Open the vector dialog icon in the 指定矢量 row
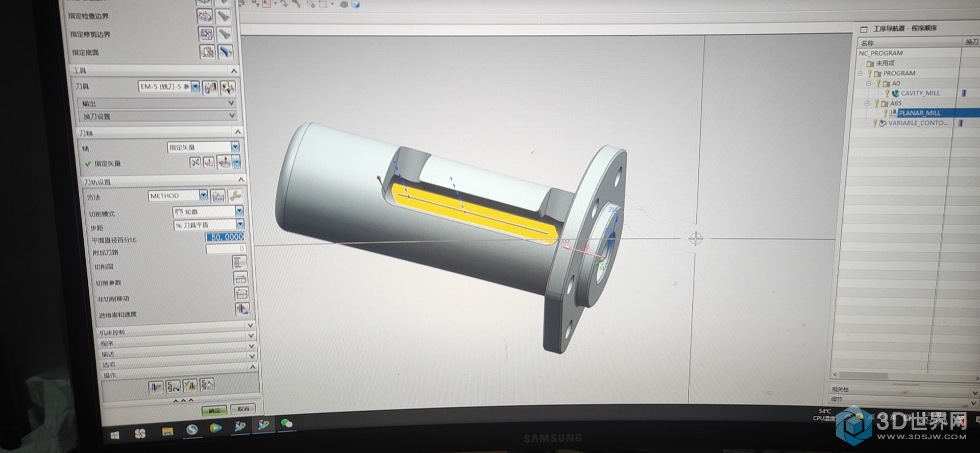This screenshot has height=453, width=980. [209, 162]
